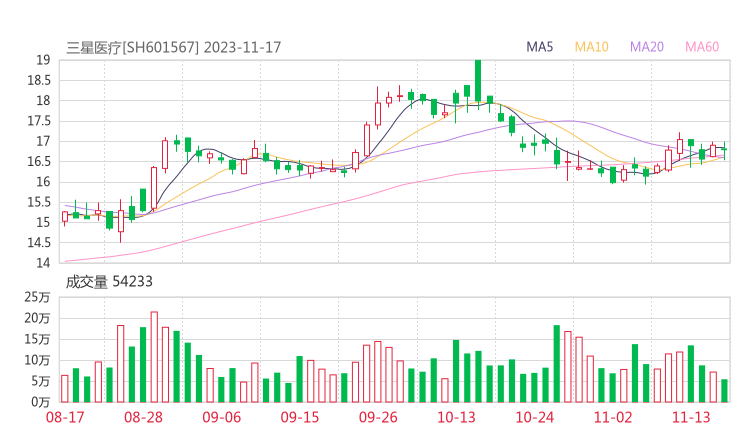Click the 10-13 date axis label

pyautogui.click(x=456, y=417)
